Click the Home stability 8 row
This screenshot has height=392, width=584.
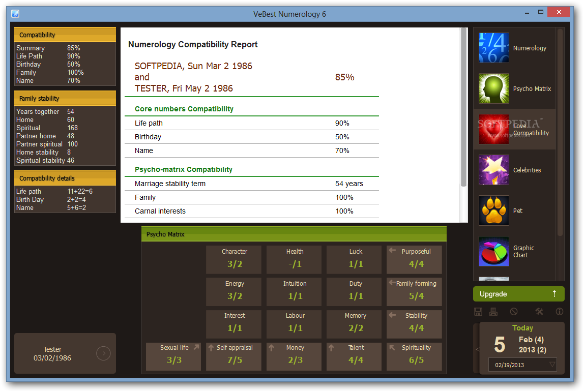pyautogui.click(x=65, y=153)
